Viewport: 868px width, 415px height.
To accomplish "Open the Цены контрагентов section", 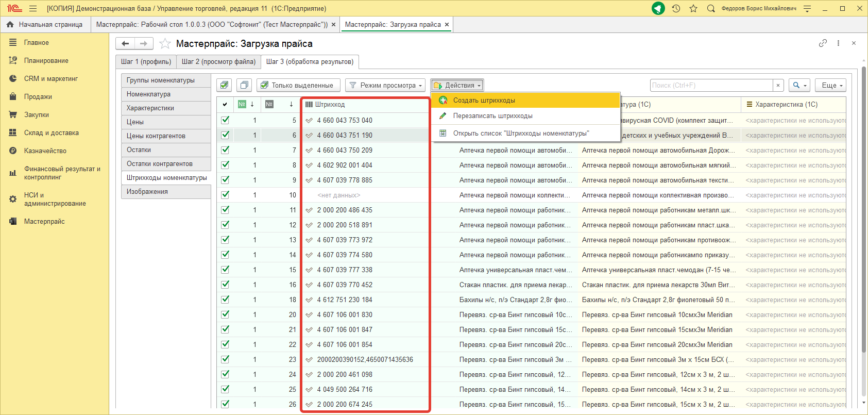I will 156,136.
